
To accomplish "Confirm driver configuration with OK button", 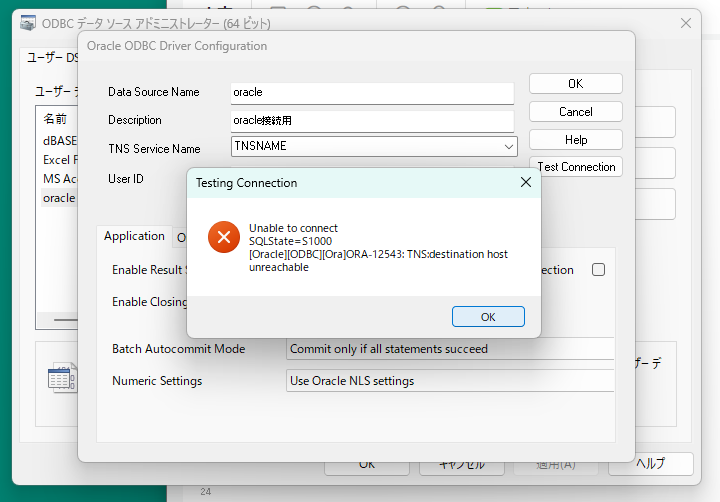I will tap(575, 84).
